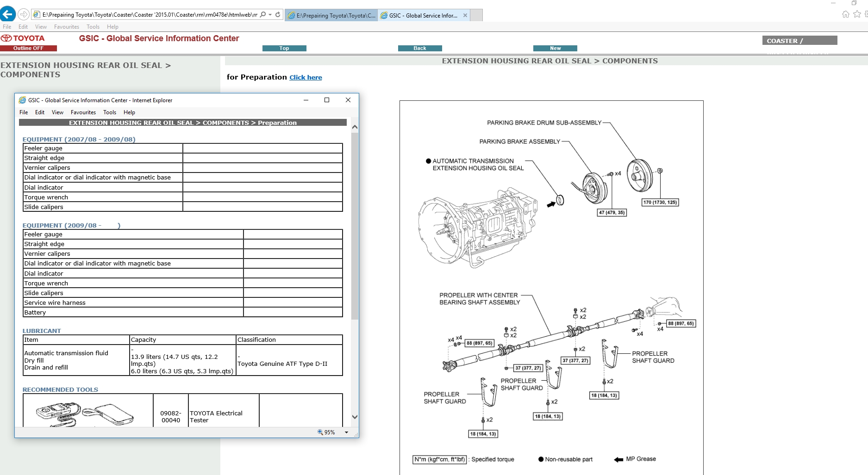Click the MP Grease arrow legend icon
Image resolution: width=868 pixels, height=475 pixels.
[618, 459]
